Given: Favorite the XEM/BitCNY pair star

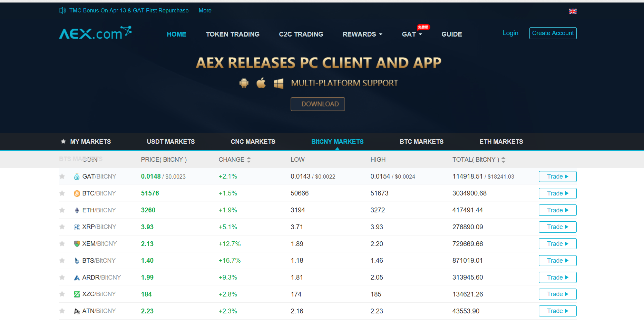Looking at the screenshot, I should coord(62,244).
